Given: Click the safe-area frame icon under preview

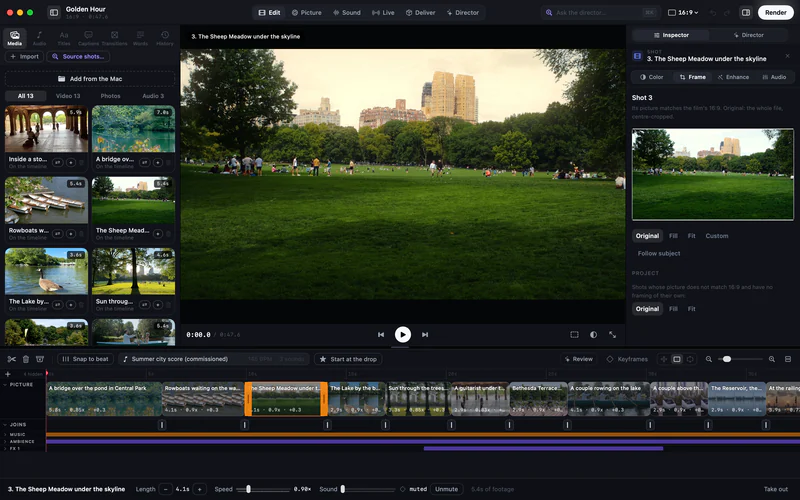Looking at the screenshot, I should click(574, 335).
